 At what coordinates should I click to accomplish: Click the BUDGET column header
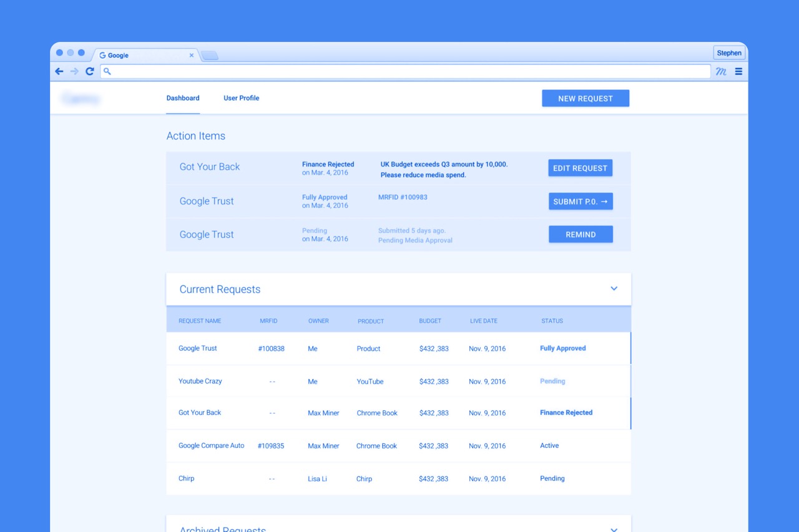tap(430, 321)
